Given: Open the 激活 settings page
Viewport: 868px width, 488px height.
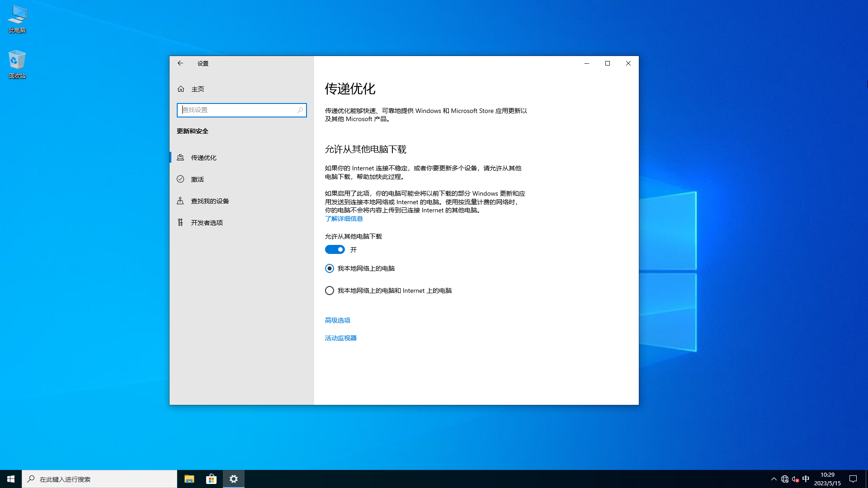Looking at the screenshot, I should [198, 179].
